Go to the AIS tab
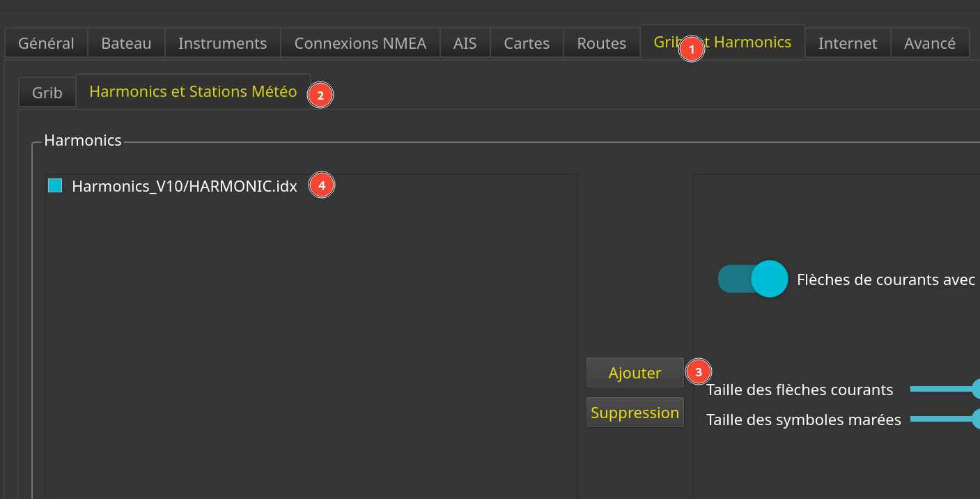 pos(465,43)
